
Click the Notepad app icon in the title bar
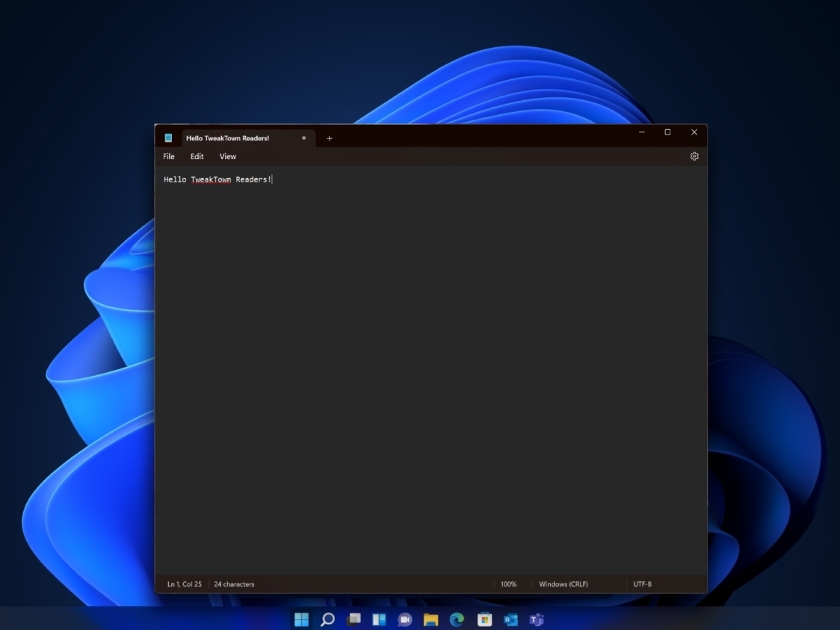coord(168,138)
